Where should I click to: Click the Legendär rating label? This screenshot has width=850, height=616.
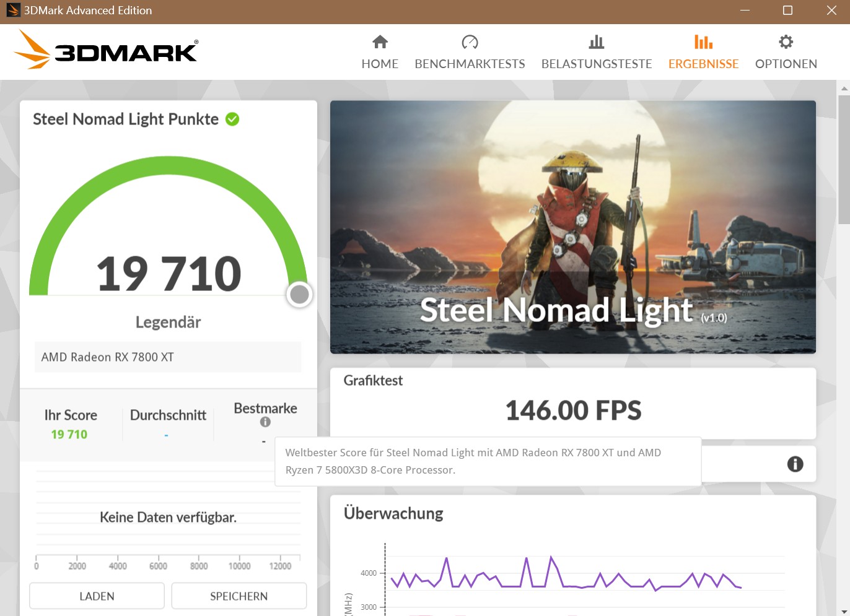pos(168,323)
